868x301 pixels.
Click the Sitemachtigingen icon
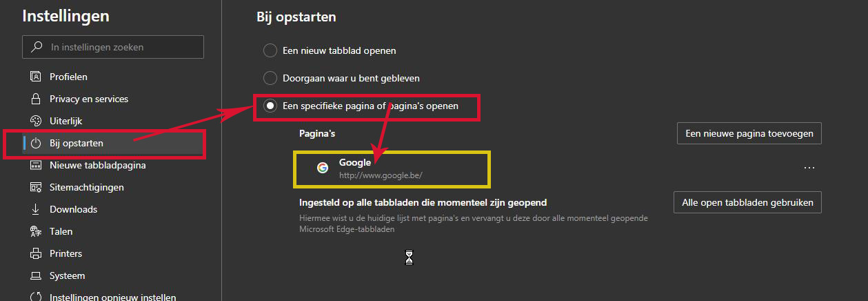point(36,187)
